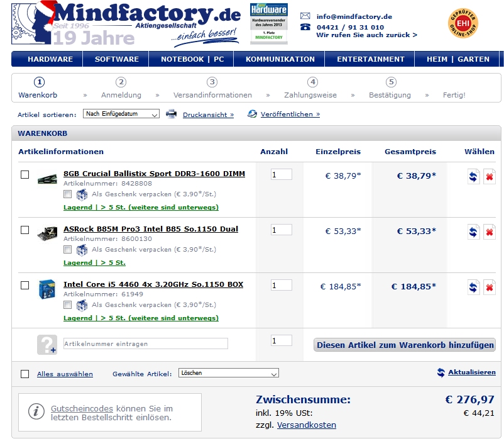
Task: Open the SOFTWARE menu
Action: coord(117,59)
